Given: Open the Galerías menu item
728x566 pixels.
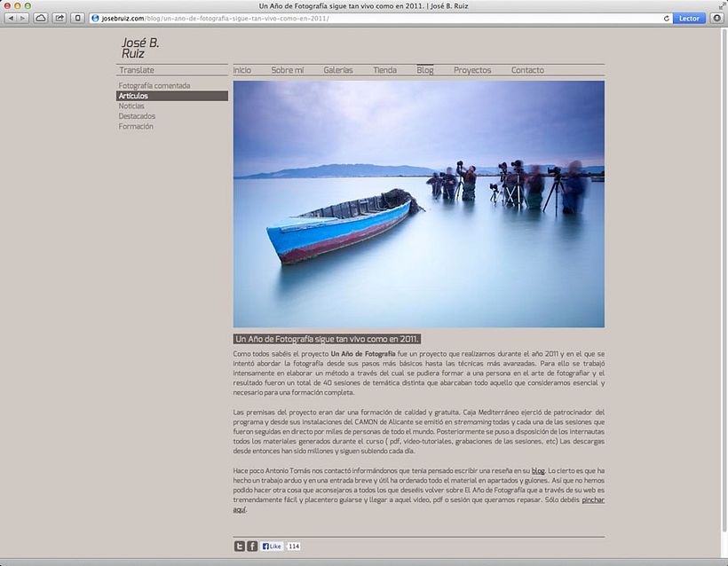Looking at the screenshot, I should coord(337,69).
